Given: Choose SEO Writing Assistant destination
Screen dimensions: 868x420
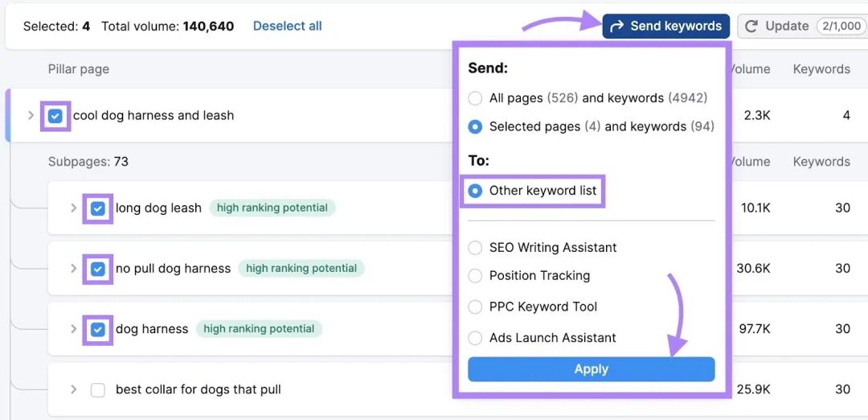Looking at the screenshot, I should (475, 248).
